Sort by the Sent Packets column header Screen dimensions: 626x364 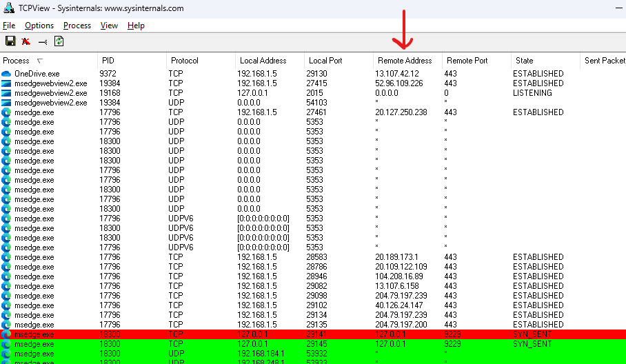click(605, 61)
